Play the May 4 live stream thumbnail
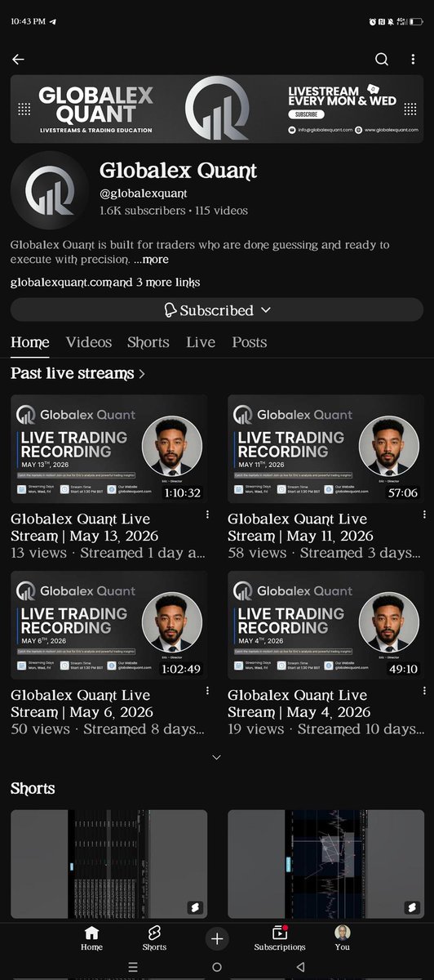This screenshot has width=434, height=980. (325, 626)
